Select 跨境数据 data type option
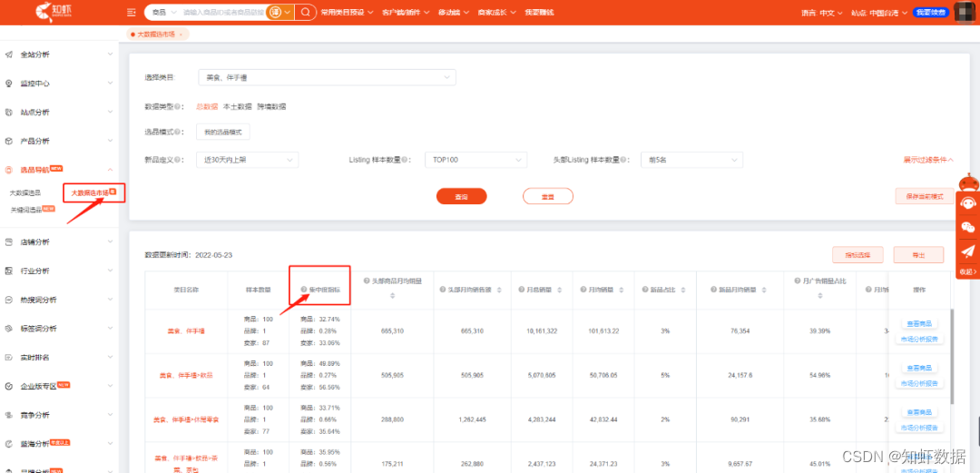 [x=271, y=107]
